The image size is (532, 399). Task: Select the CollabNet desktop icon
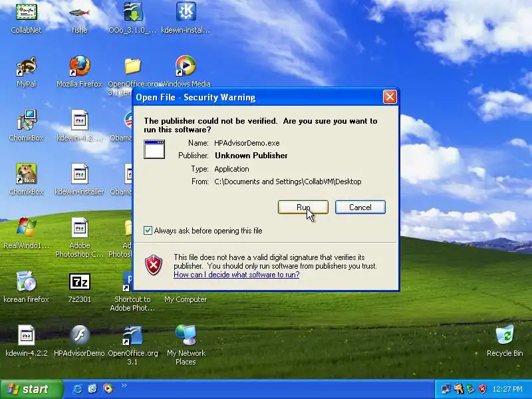[x=26, y=11]
